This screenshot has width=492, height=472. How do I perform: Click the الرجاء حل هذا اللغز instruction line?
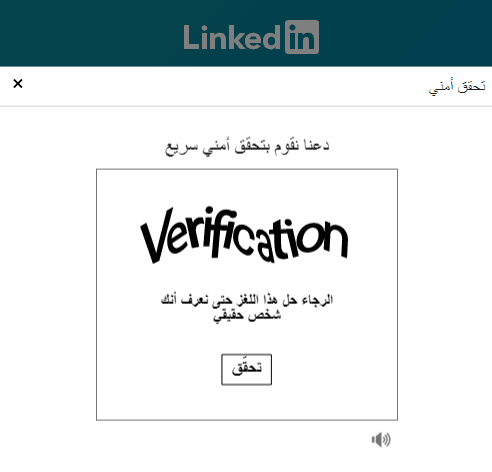[x=247, y=300]
